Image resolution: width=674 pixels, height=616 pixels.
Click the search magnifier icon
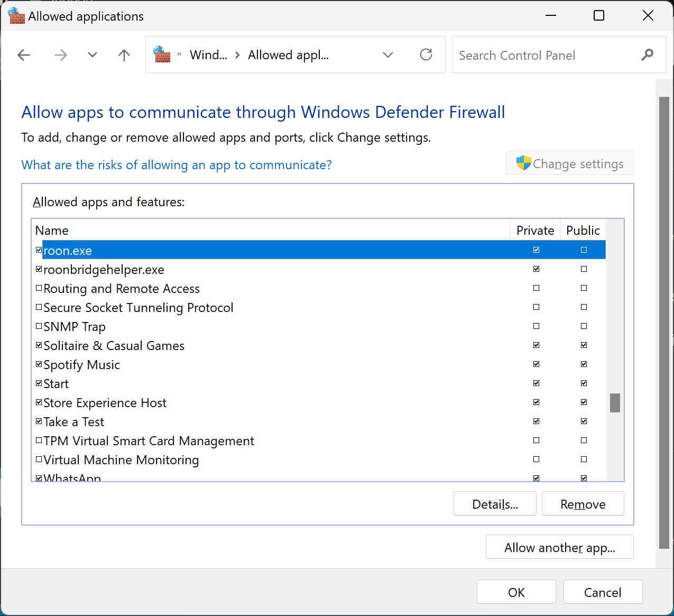tap(647, 54)
